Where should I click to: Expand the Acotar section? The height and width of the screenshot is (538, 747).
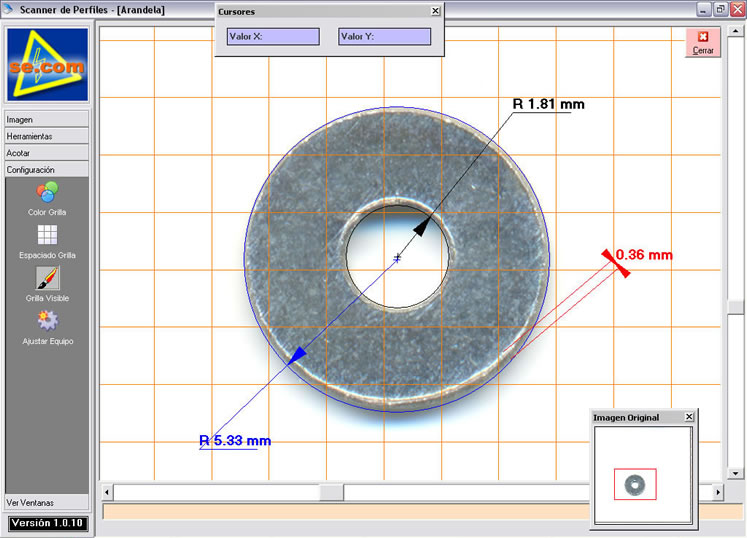47,153
